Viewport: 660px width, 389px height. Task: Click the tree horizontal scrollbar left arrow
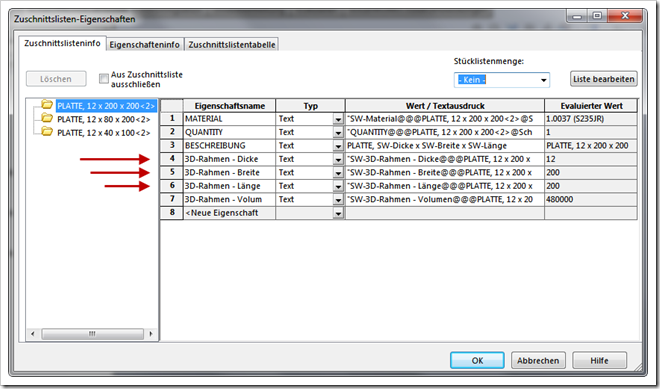point(33,334)
